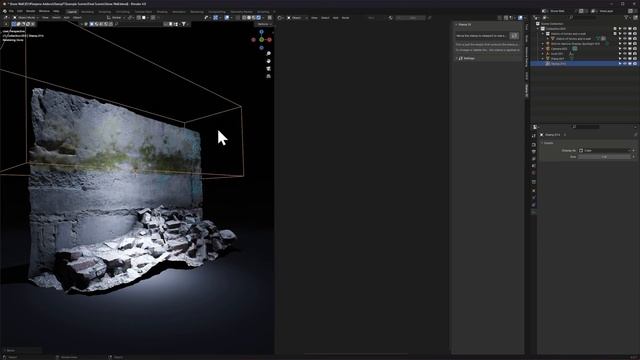The height and width of the screenshot is (360, 640).
Task: Click the blue Z axis on navigation gizmo
Action: [x=262, y=32]
